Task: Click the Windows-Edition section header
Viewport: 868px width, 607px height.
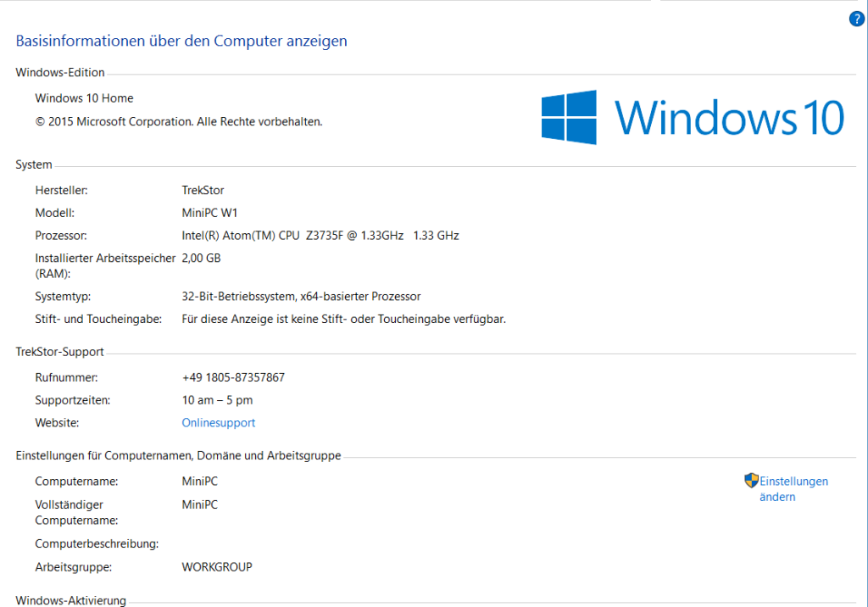Action: 60,72
